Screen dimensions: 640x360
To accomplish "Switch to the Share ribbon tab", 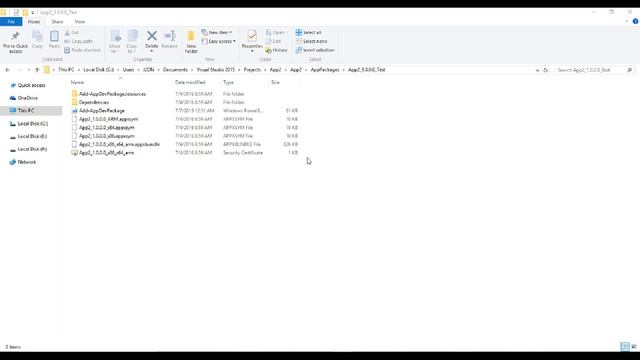I will pos(57,22).
